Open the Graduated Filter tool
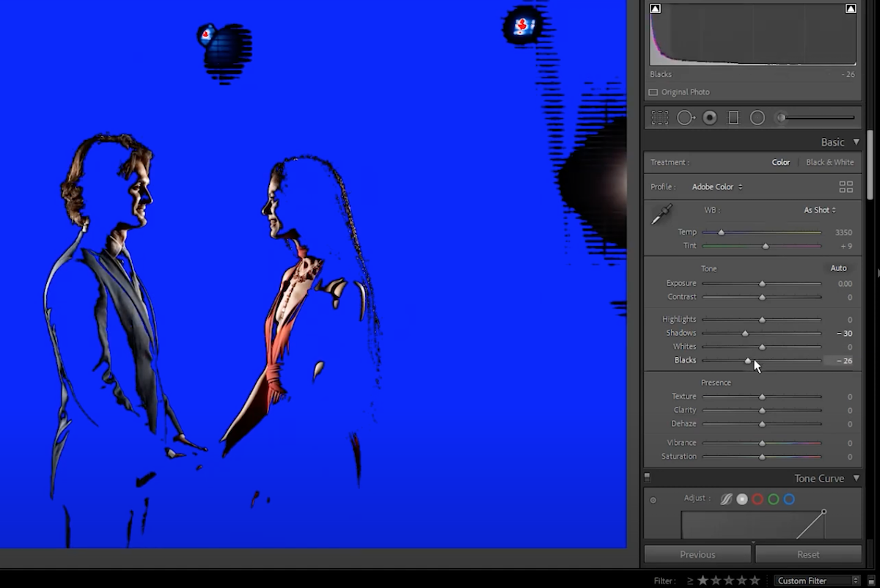This screenshot has width=880, height=588. point(733,117)
